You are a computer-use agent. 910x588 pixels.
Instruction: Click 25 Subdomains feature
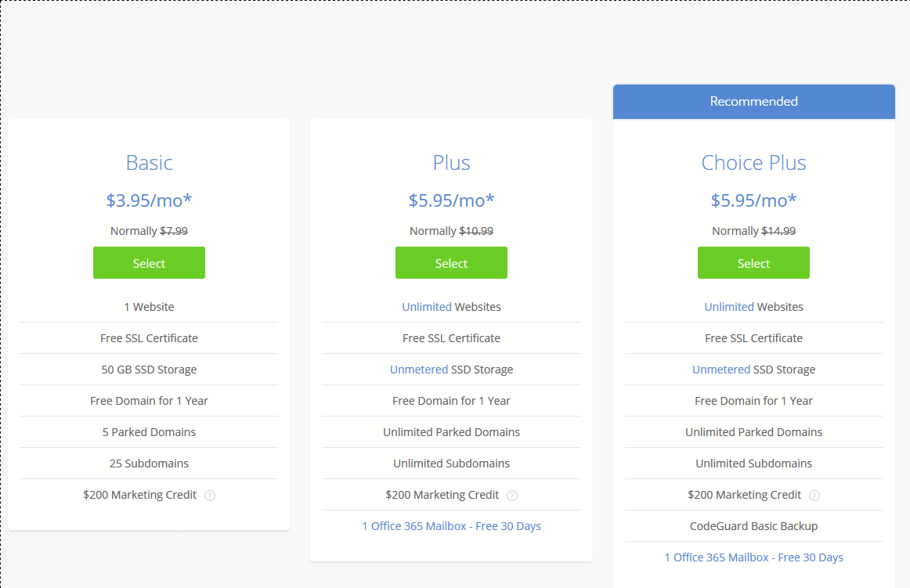tap(149, 464)
